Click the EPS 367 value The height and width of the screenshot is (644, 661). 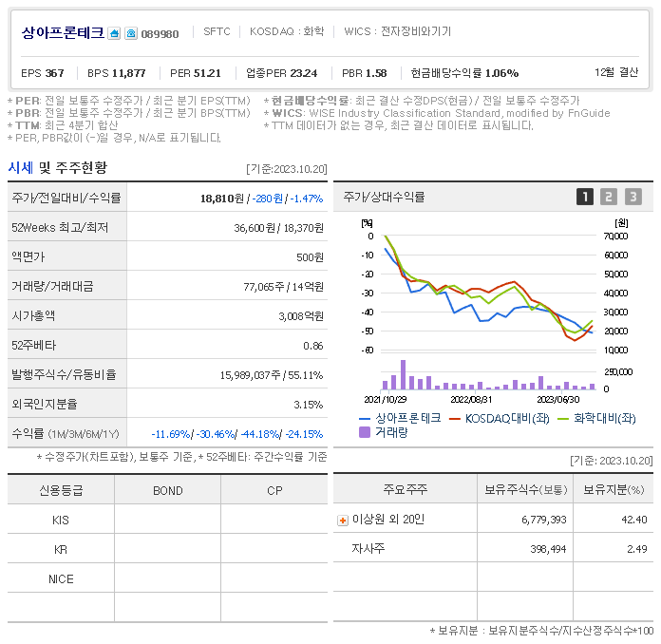tap(43, 73)
